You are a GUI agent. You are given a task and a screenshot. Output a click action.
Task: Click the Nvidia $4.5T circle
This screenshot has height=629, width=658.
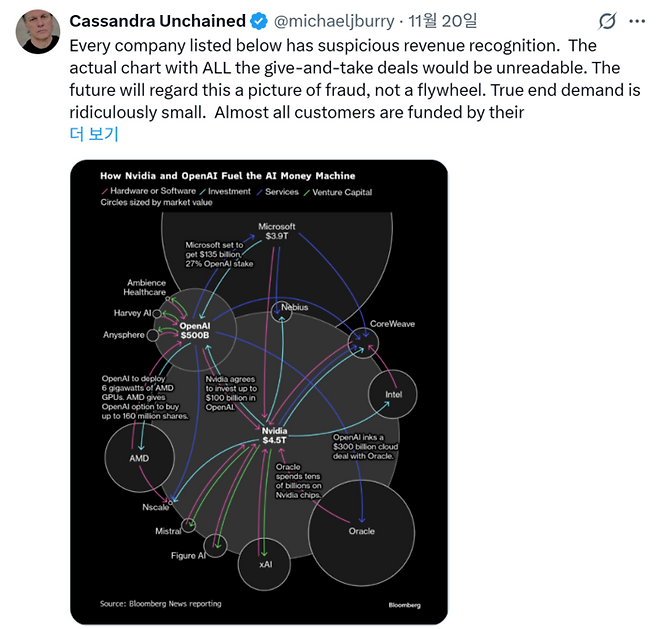(274, 434)
